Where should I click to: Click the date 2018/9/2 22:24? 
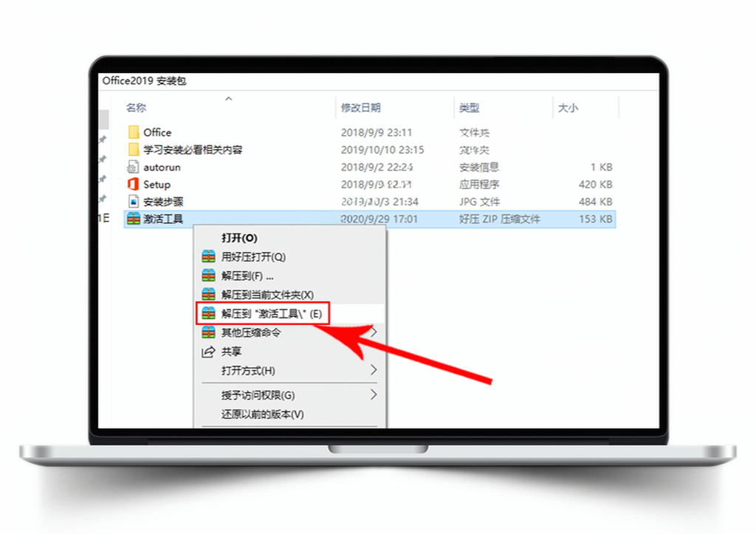377,167
